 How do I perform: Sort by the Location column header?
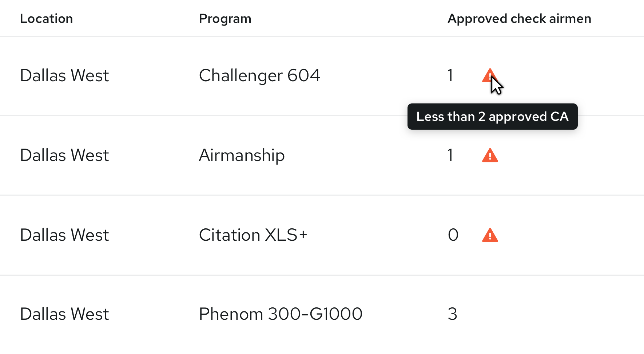(46, 19)
